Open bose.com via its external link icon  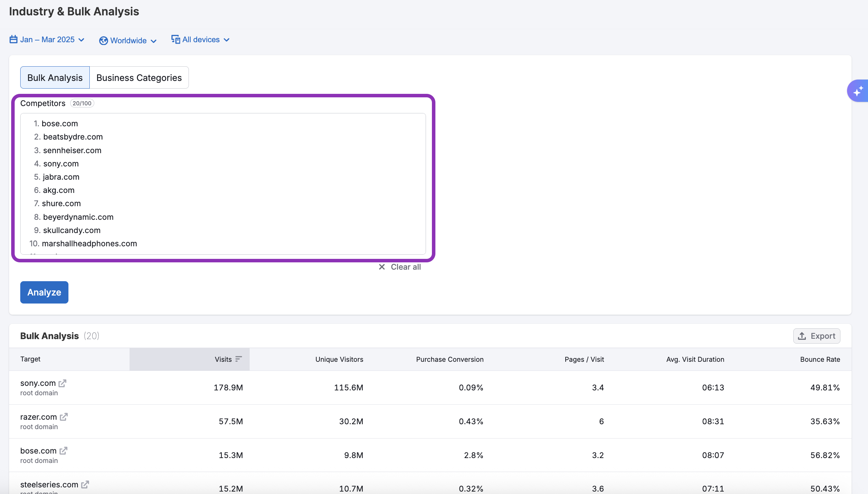tap(64, 450)
